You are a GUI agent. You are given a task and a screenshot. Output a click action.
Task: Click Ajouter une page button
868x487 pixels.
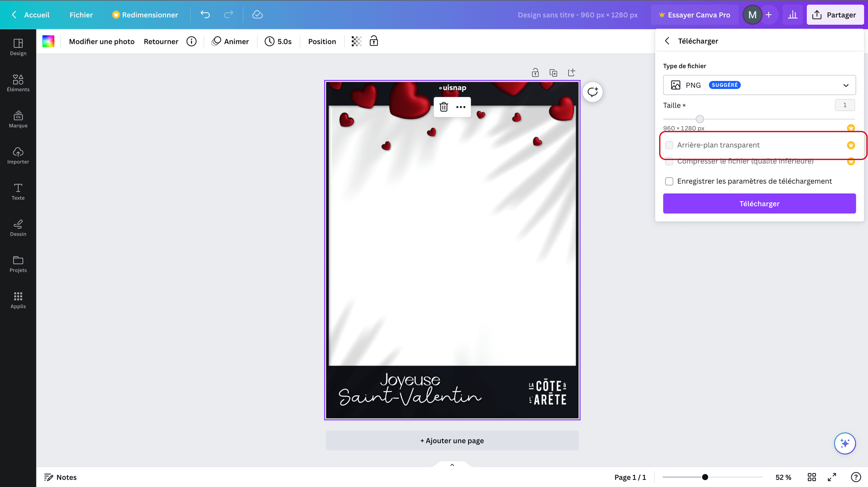pos(452,440)
